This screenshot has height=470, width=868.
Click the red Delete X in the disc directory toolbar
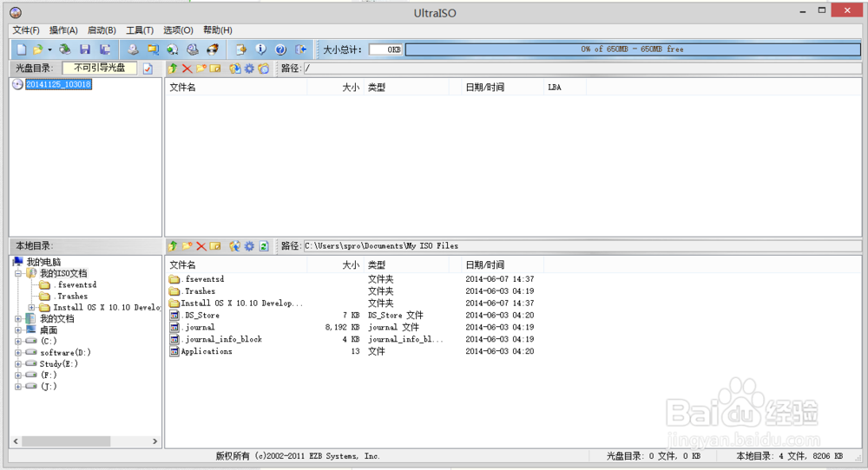click(187, 69)
